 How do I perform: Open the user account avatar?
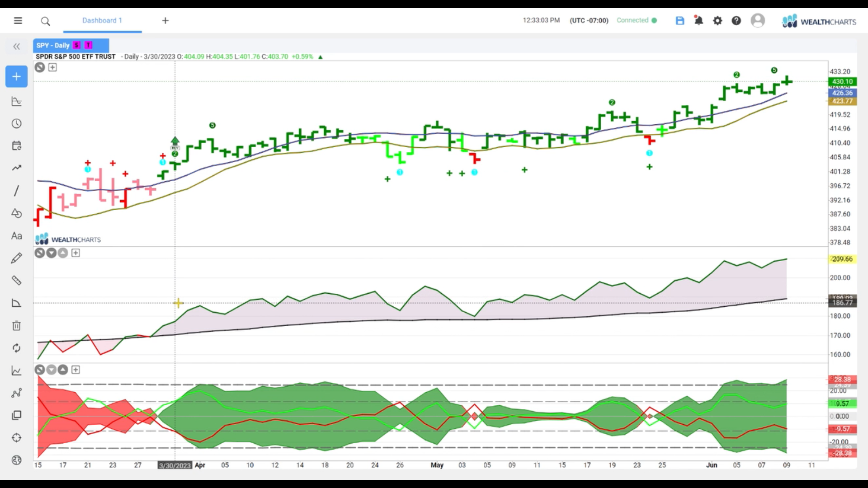pos(758,21)
